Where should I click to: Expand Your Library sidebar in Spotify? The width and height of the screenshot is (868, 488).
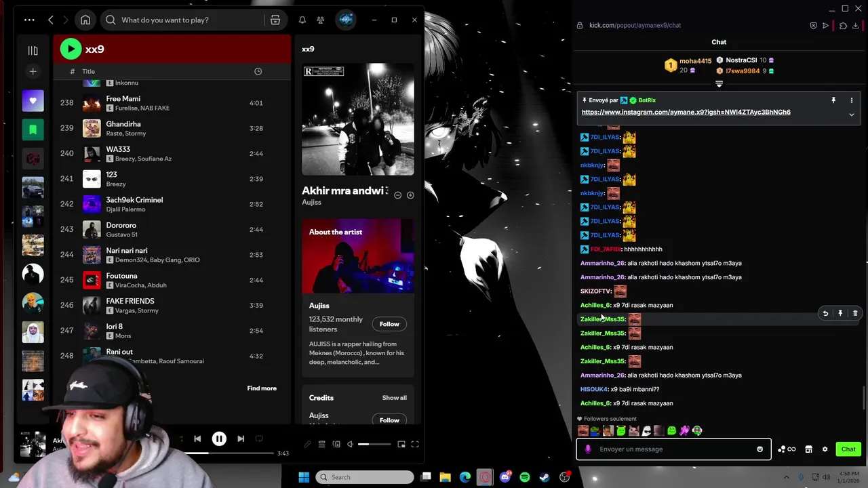[x=33, y=50]
